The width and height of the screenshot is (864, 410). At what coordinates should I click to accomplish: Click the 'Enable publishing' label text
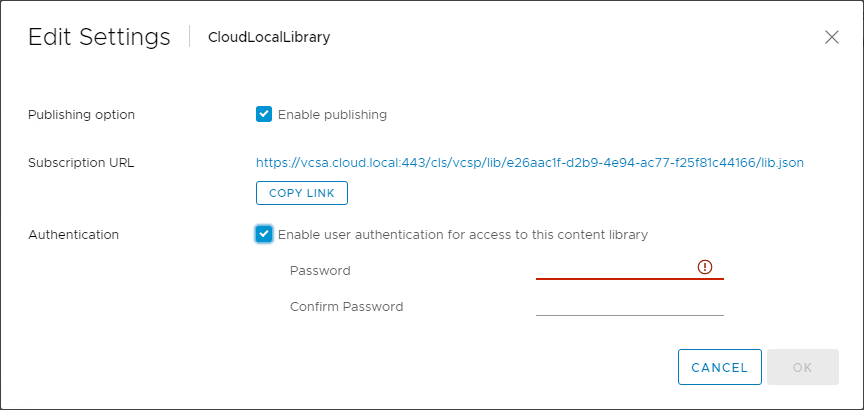pyautogui.click(x=332, y=114)
